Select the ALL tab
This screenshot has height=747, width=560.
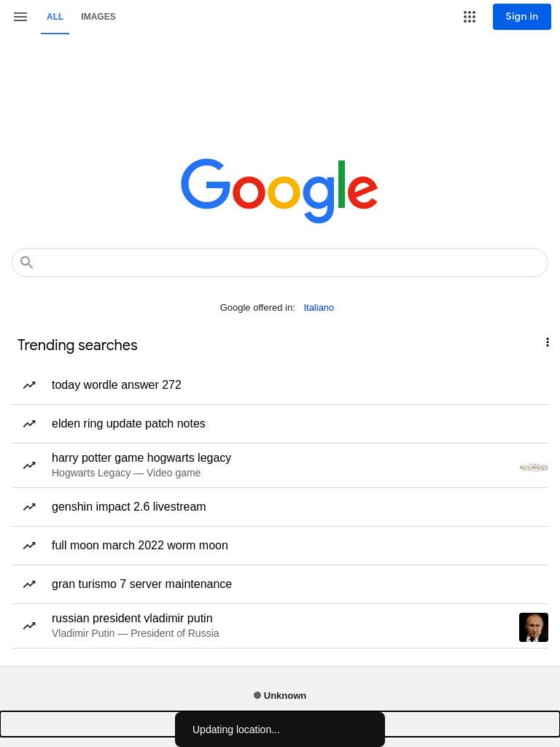[55, 17]
